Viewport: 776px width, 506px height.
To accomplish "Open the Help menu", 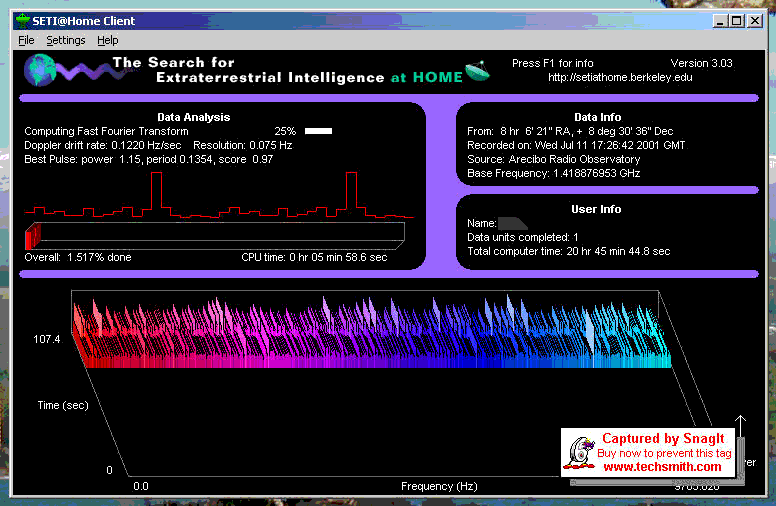I will pos(107,40).
